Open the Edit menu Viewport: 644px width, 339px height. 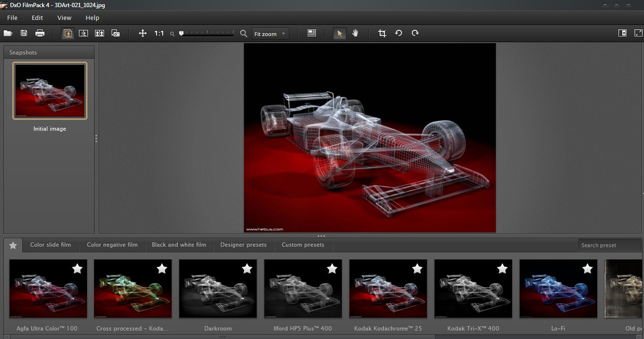pos(37,18)
